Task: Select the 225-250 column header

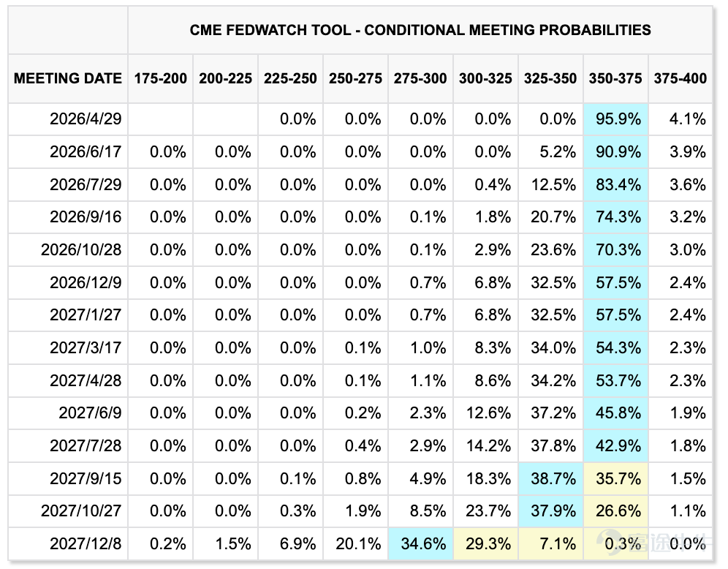Action: point(290,78)
